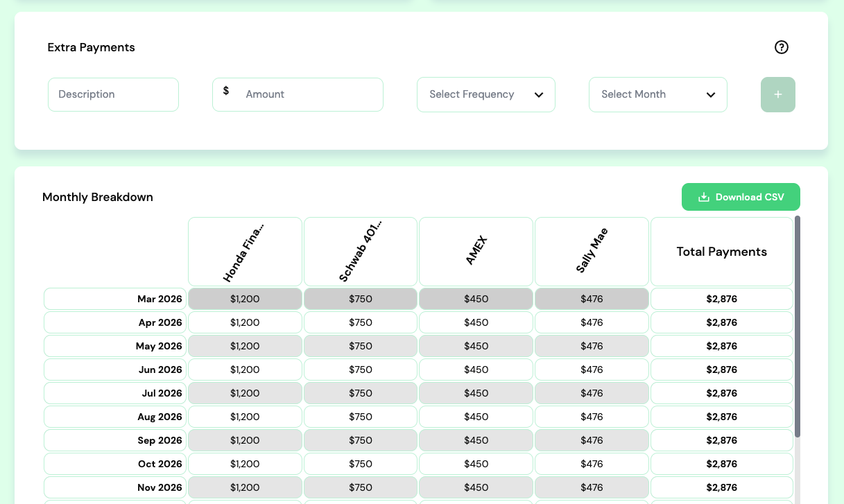Click the $1,200 cell for Mar 2026
Viewport: 844px width, 504px height.
245,299
